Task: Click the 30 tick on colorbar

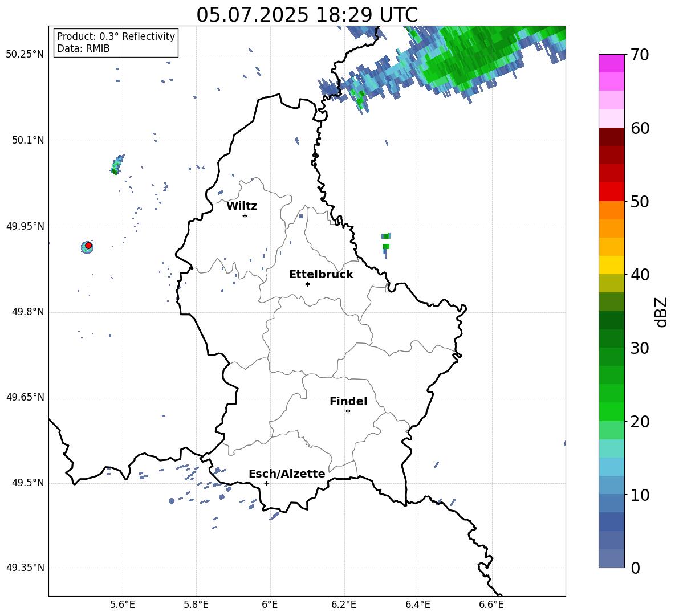Action: (x=640, y=348)
